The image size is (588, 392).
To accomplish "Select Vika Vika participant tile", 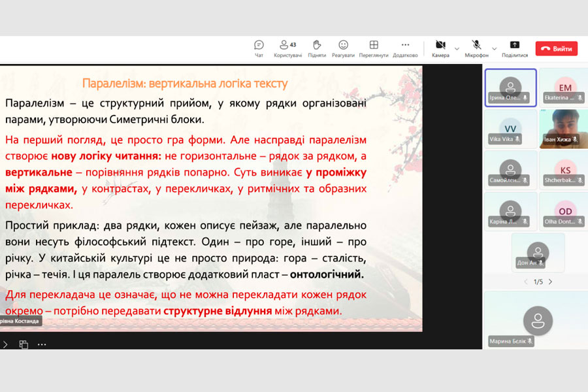I will pyautogui.click(x=510, y=129).
